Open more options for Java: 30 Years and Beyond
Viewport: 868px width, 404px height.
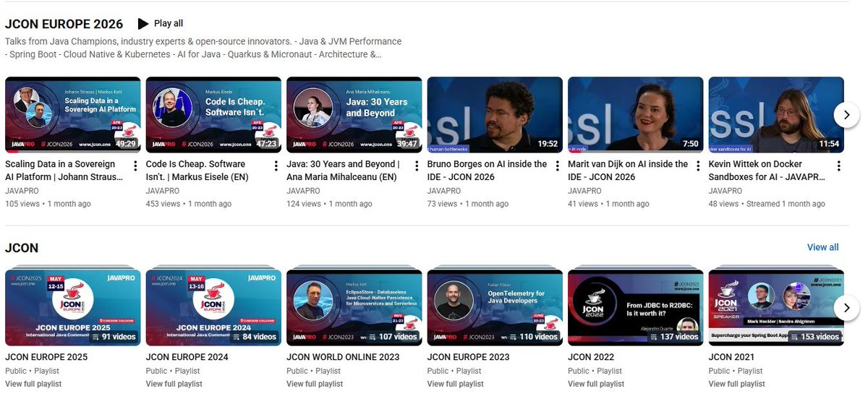coord(417,166)
